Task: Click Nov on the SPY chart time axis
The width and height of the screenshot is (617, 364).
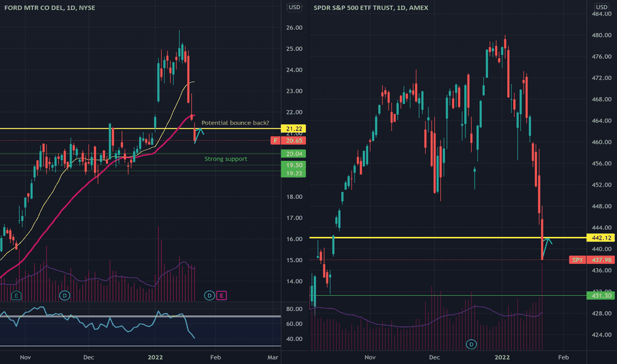Action: pyautogui.click(x=370, y=357)
